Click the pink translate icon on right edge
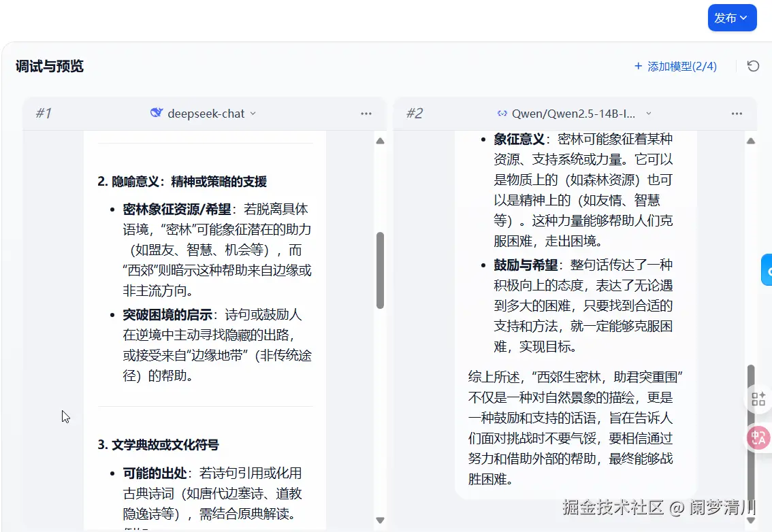This screenshot has width=772, height=532. click(x=758, y=437)
